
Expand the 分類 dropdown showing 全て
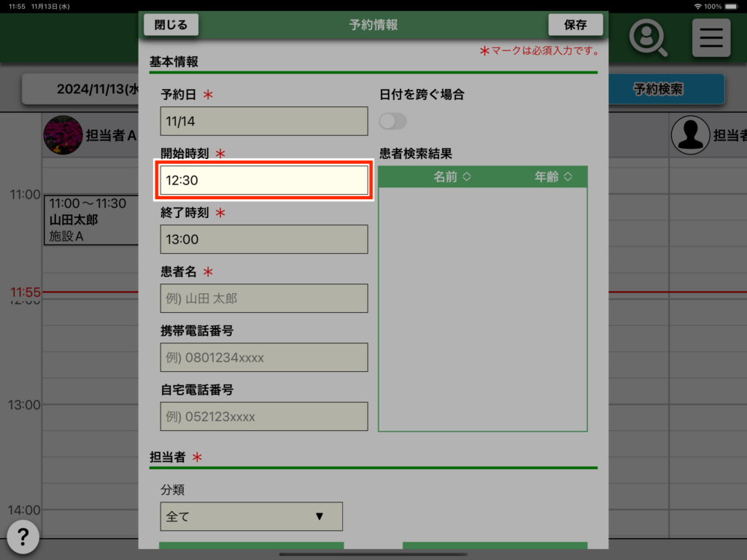251,516
